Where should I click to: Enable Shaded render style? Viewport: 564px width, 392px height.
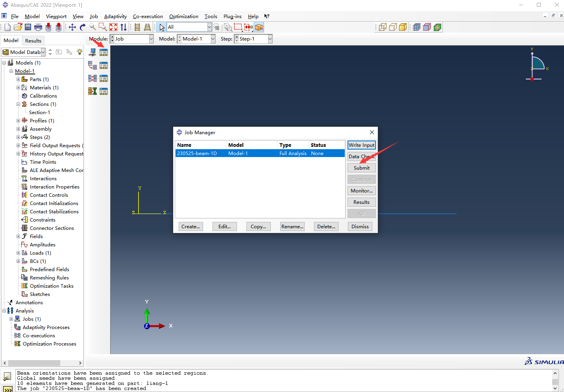click(403, 27)
